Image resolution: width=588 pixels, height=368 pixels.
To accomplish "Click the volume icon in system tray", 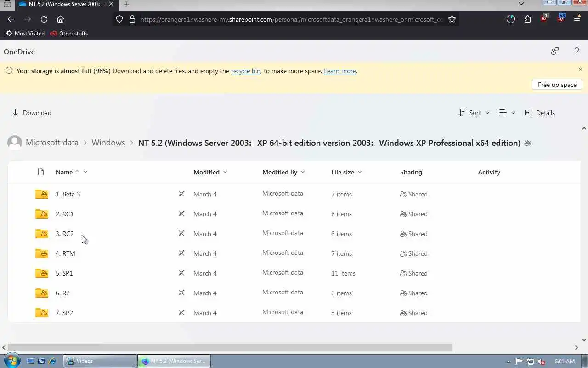I will (542, 362).
